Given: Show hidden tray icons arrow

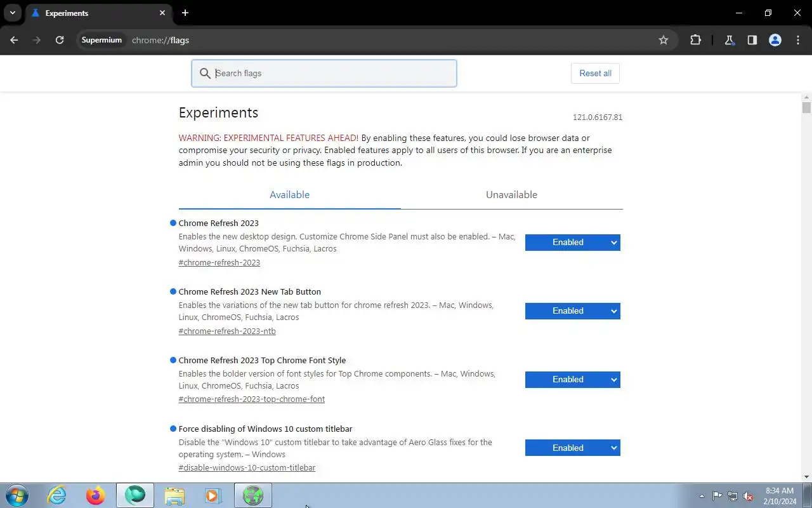Looking at the screenshot, I should (702, 496).
